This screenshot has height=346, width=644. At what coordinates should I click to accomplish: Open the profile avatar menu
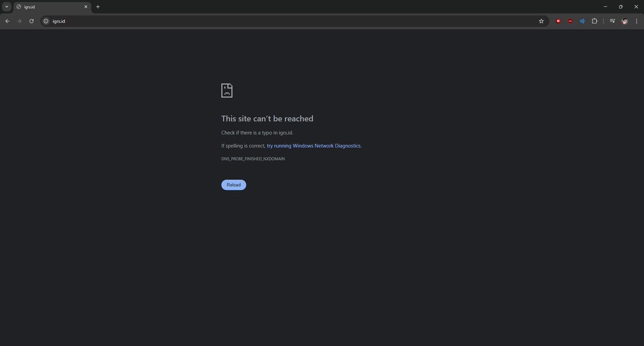tap(625, 21)
